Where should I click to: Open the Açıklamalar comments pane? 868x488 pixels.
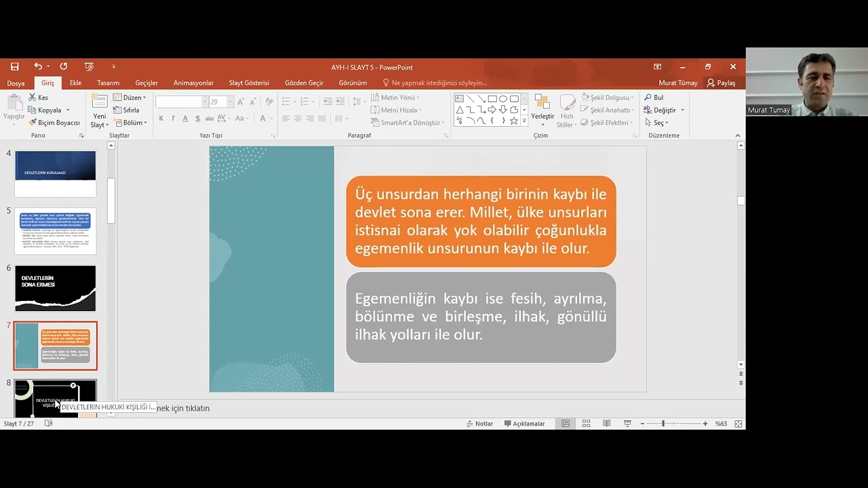(x=524, y=424)
